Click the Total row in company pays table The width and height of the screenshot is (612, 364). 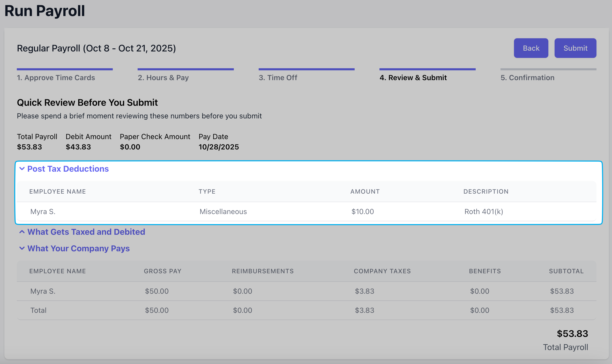tap(39, 310)
